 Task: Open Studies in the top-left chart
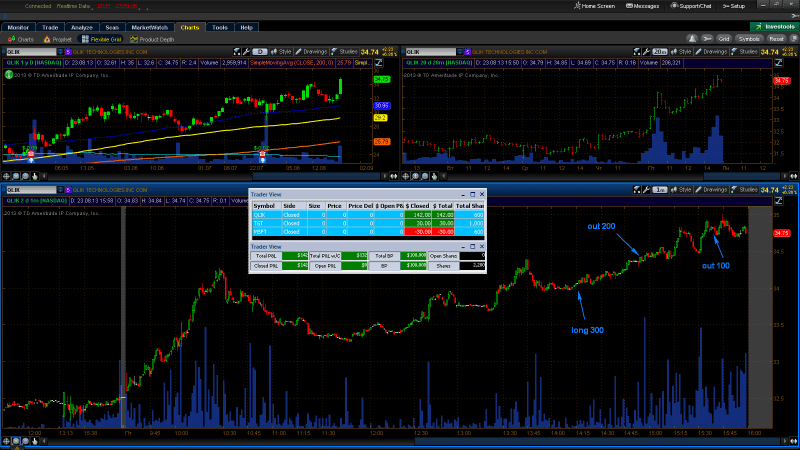[344, 52]
